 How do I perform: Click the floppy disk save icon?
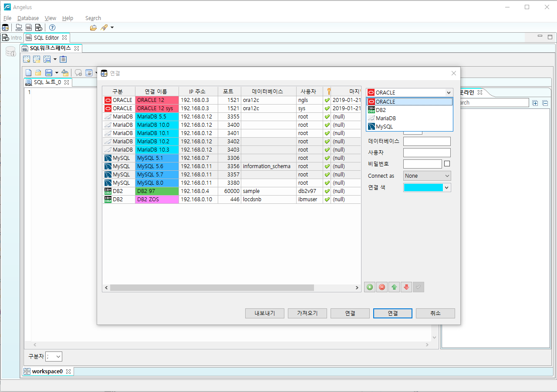(49, 73)
